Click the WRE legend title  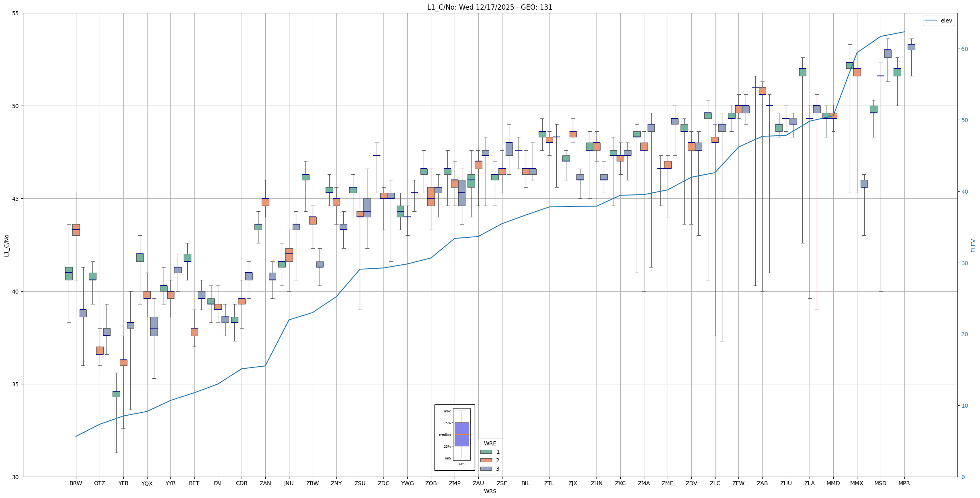tap(490, 443)
